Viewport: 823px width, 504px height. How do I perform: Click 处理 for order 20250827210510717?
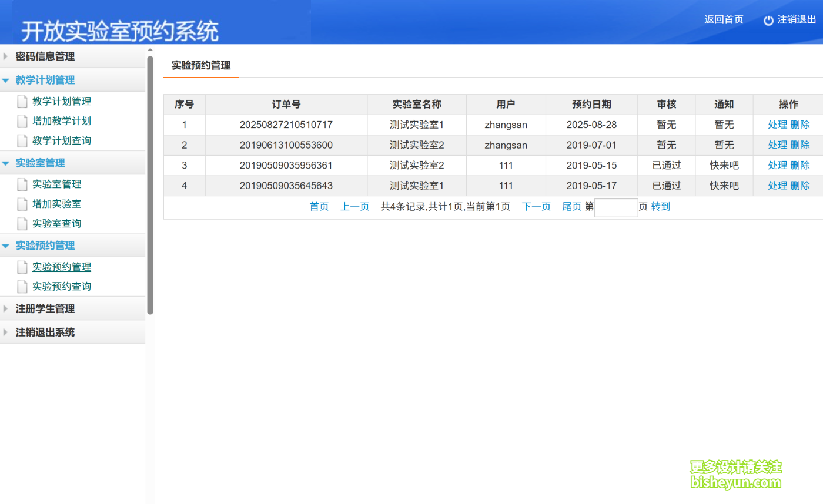tap(777, 125)
